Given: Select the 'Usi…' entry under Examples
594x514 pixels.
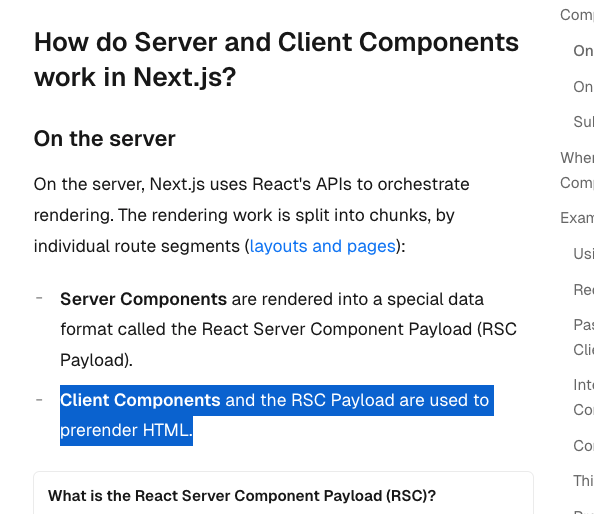Looking at the screenshot, I should pyautogui.click(x=583, y=253).
